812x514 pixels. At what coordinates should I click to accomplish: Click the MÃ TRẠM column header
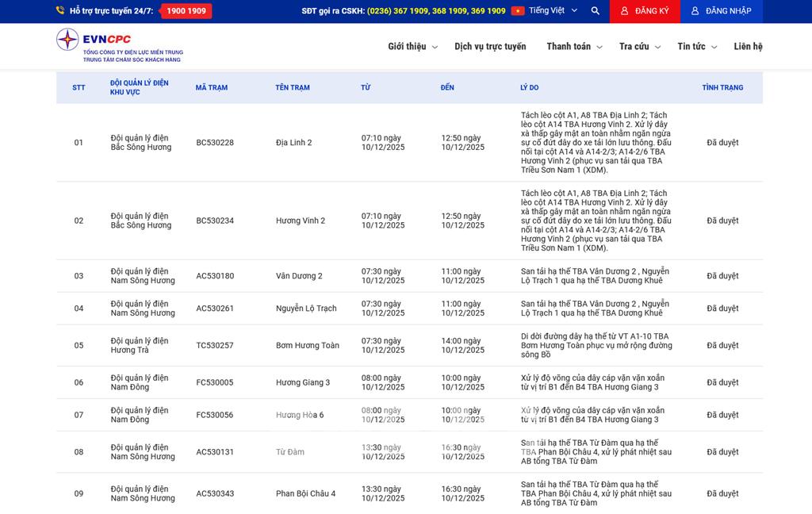212,88
